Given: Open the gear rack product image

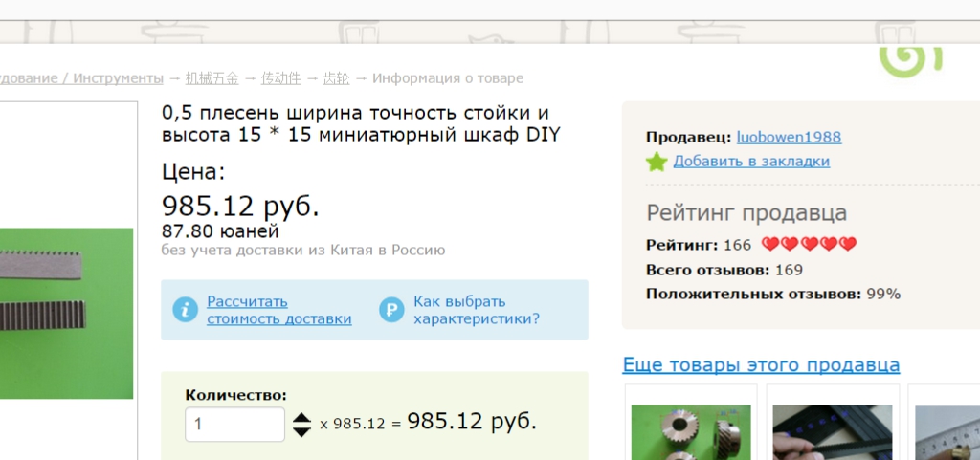Looking at the screenshot, I should (x=66, y=314).
